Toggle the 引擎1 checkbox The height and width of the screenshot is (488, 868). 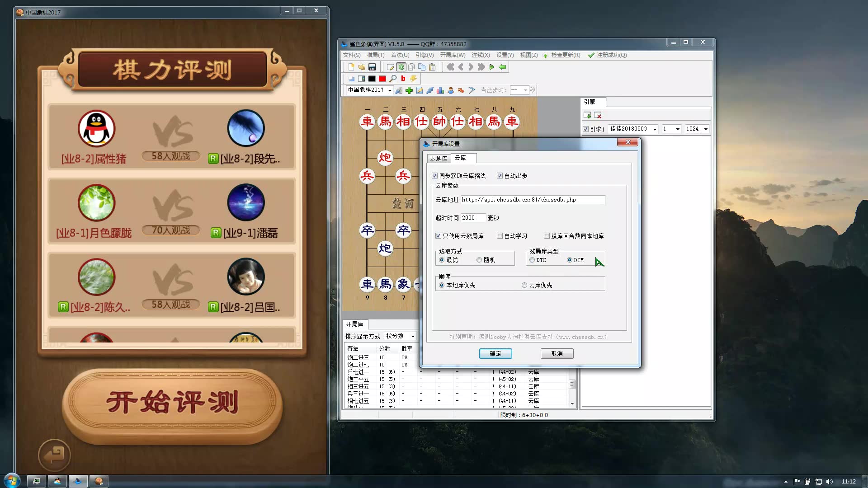coord(585,129)
